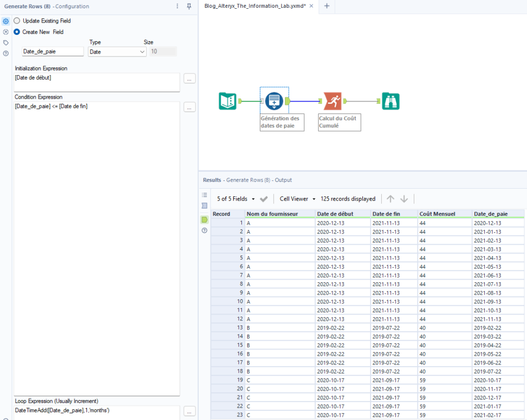Open the configuration gear icon in sidebar
The width and height of the screenshot is (527, 420).
click(x=6, y=21)
